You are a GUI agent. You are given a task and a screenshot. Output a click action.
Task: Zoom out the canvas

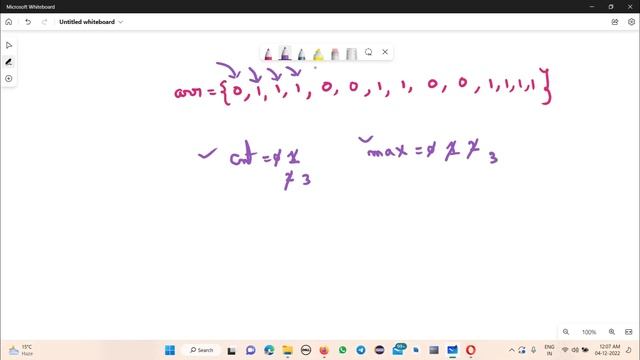(x=566, y=332)
